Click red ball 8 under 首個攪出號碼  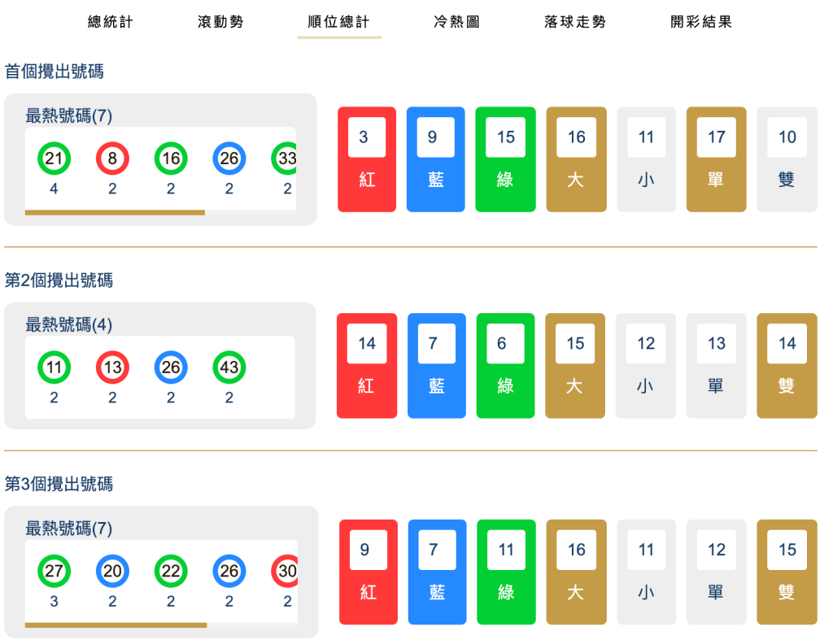[x=112, y=159]
